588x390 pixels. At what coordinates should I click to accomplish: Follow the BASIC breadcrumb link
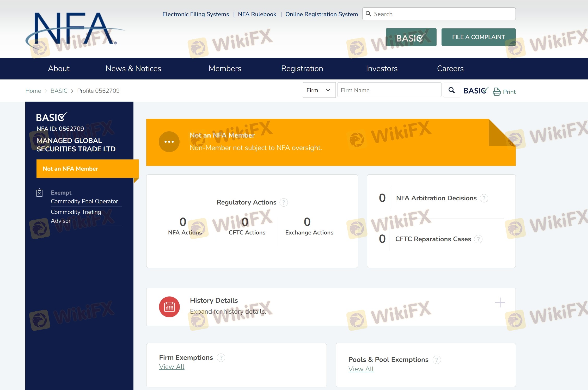(59, 91)
